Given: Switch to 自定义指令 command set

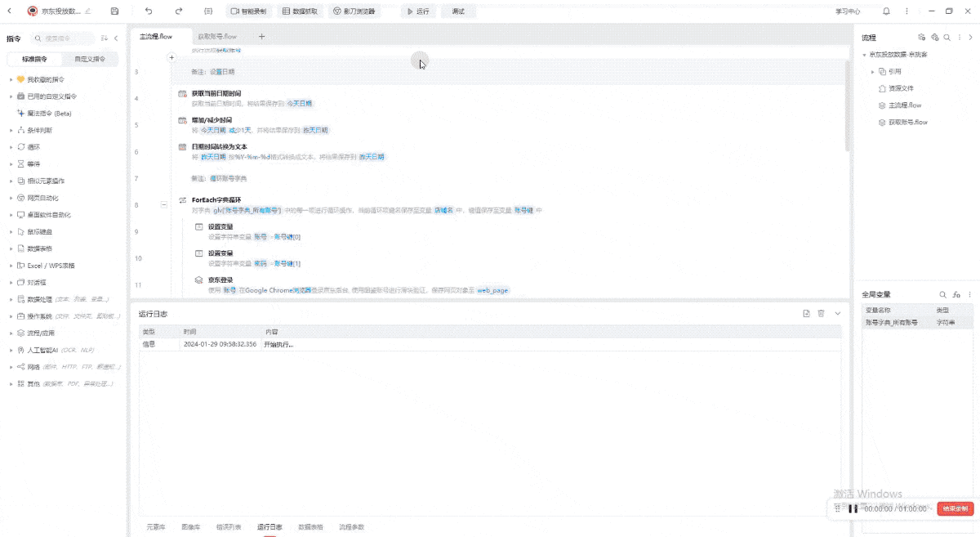Looking at the screenshot, I should (x=89, y=59).
